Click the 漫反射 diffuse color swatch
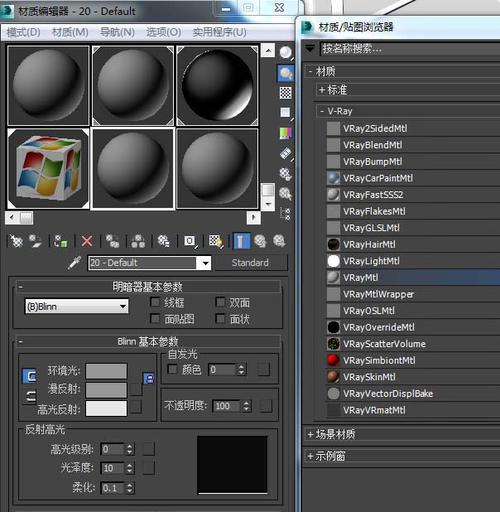500x512 pixels. tap(106, 389)
